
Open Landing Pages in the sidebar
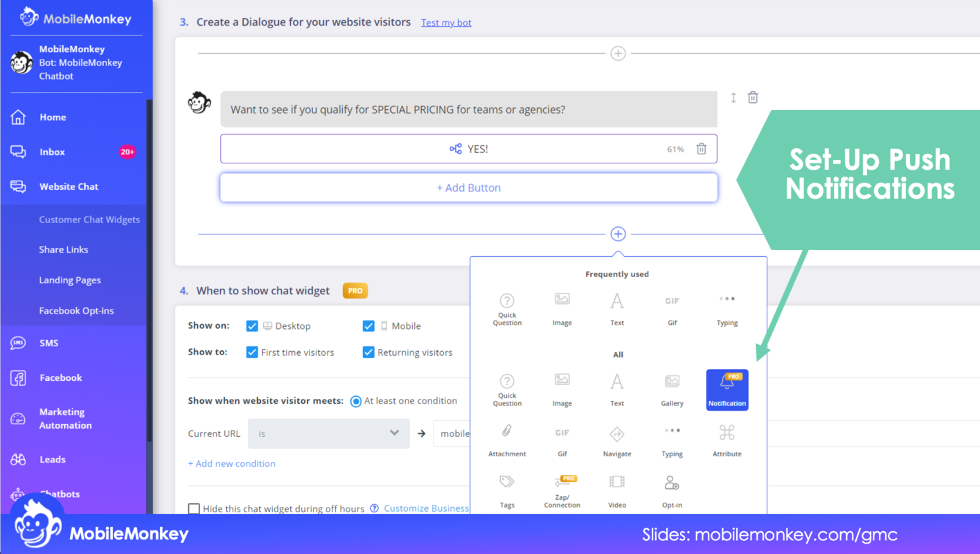tap(69, 280)
